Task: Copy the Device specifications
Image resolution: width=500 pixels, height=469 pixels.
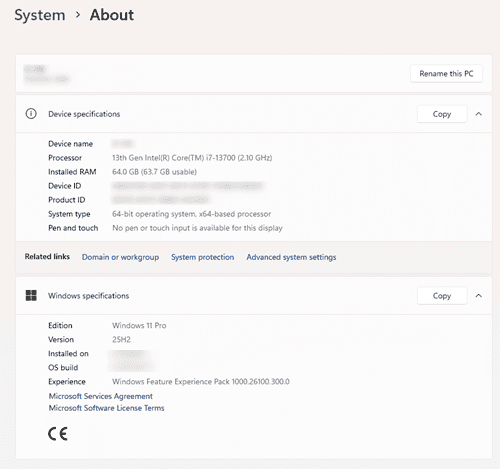Action: 442,114
